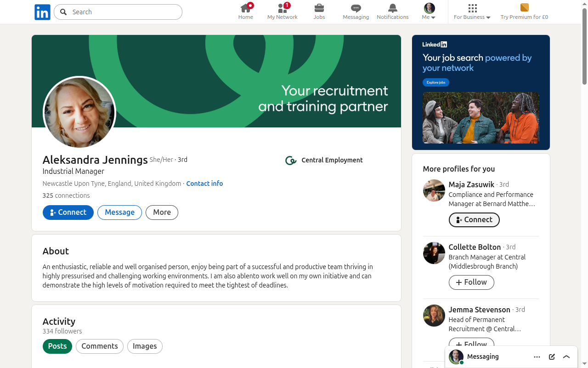
Task: Click the More profiles for you heading
Action: [x=459, y=169]
